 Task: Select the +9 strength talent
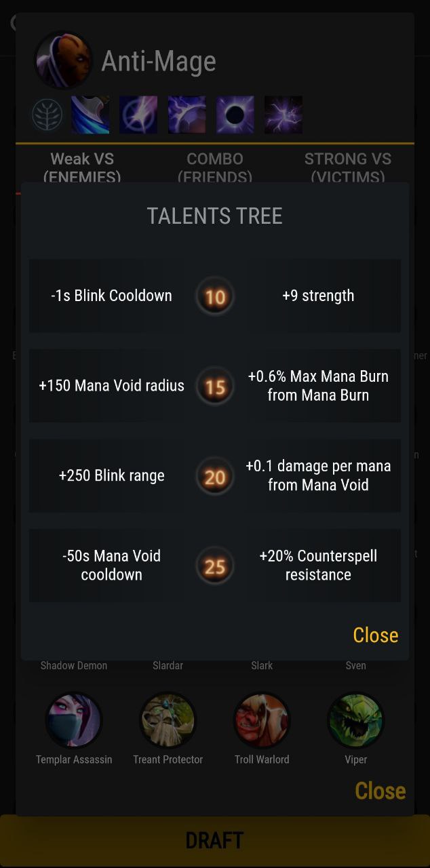coord(318,296)
